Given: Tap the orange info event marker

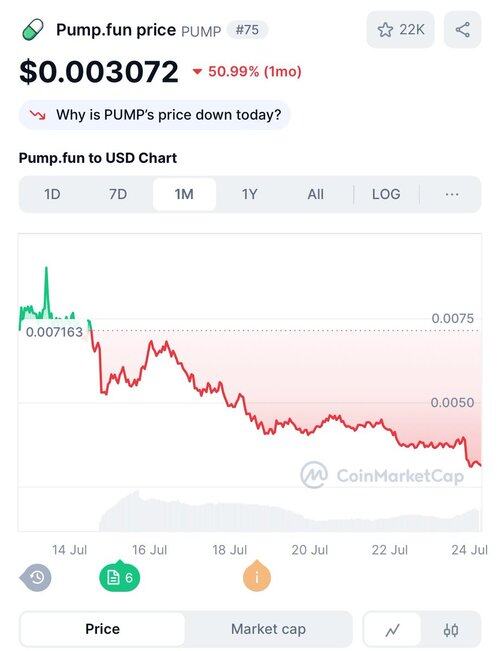Looking at the screenshot, I should (257, 576).
